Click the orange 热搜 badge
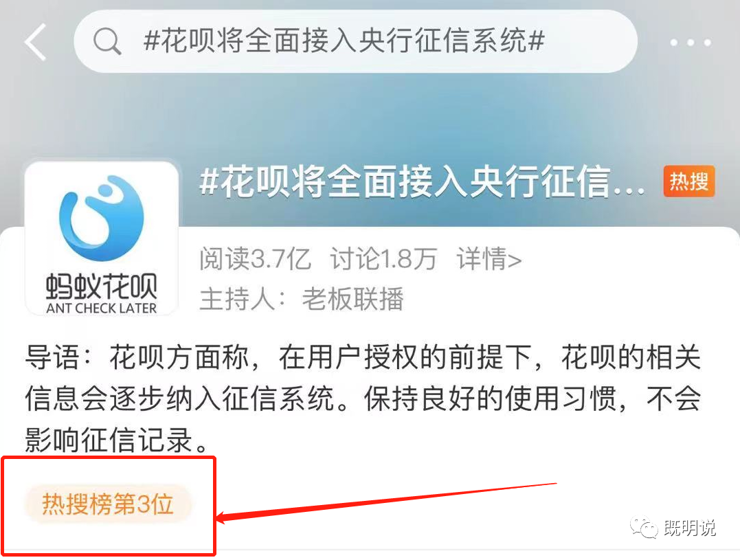Image resolution: width=740 pixels, height=560 pixels. click(x=689, y=181)
